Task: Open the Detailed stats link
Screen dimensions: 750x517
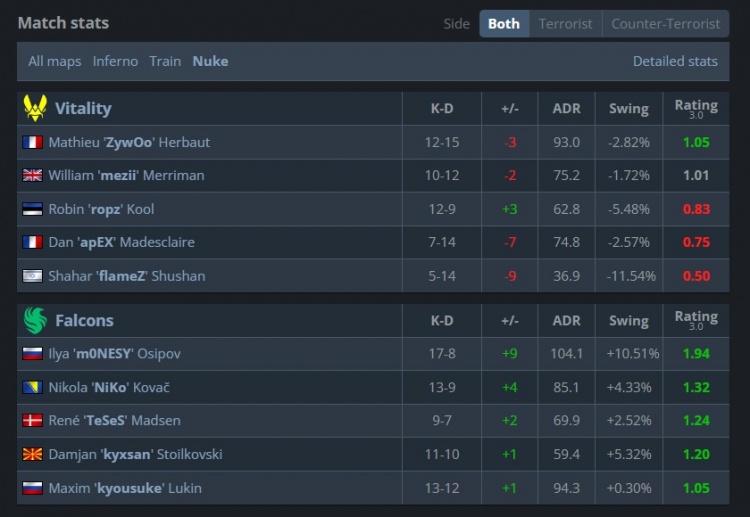Action: click(675, 61)
